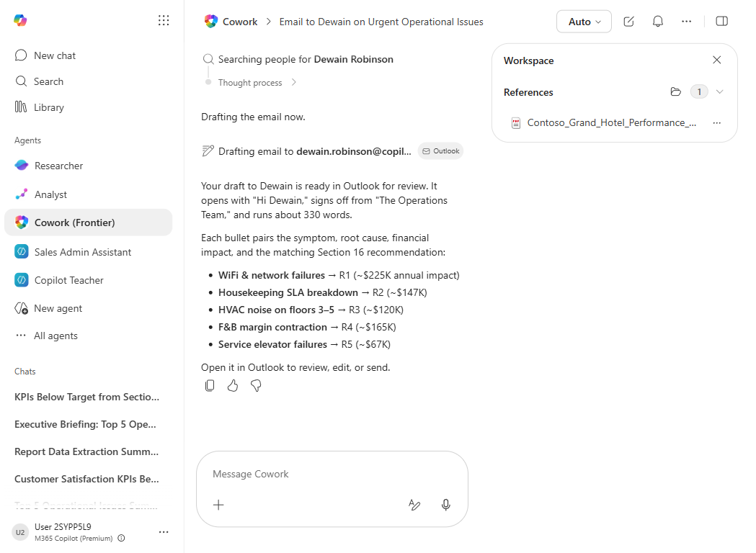Screen dimensions: 756x553
Task: Click the Workspace panel title
Action: click(x=529, y=60)
